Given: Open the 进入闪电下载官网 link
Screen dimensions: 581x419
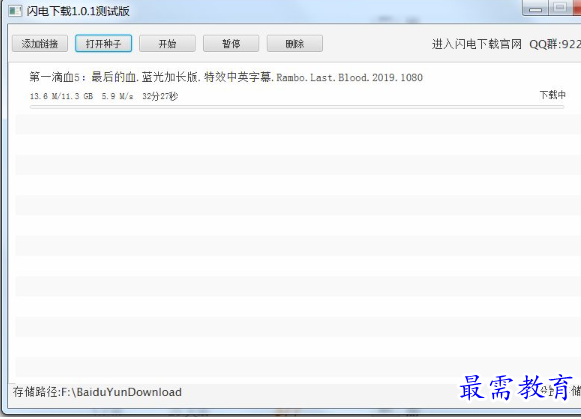Looking at the screenshot, I should [x=477, y=44].
